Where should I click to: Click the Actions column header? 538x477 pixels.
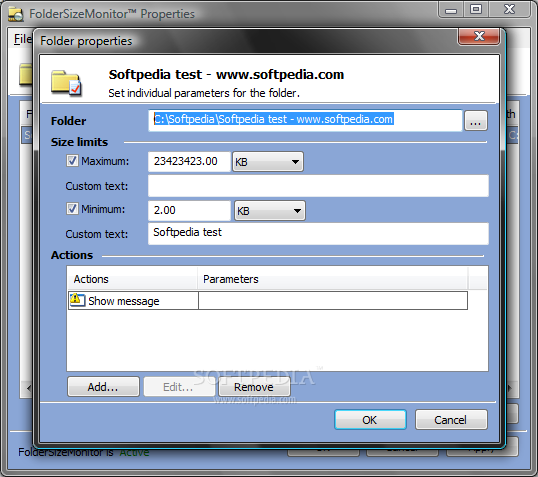[x=132, y=279]
